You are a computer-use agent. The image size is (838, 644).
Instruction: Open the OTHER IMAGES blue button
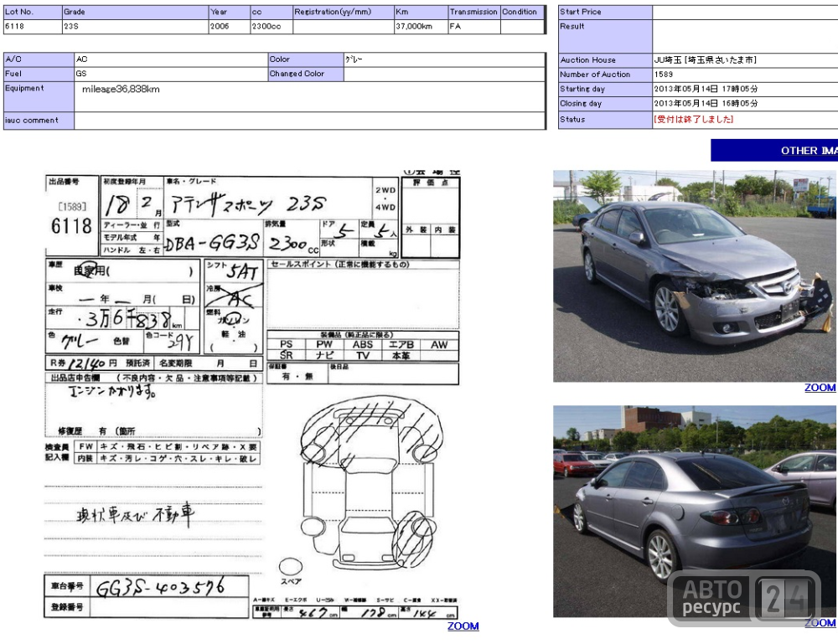pyautogui.click(x=773, y=150)
